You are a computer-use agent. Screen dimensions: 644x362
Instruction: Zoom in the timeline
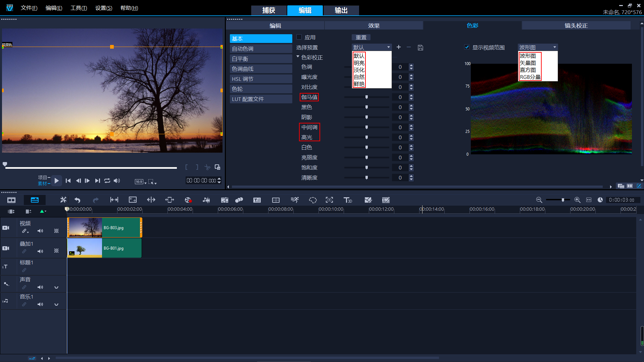(577, 200)
